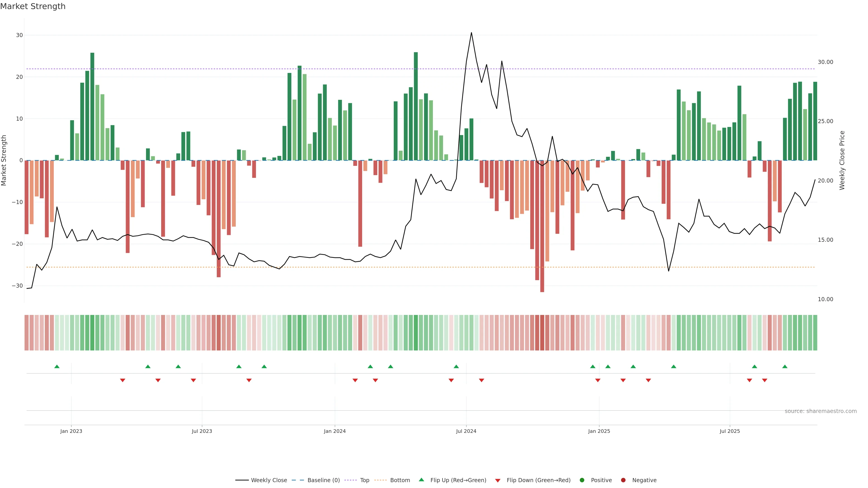
Task: Click the 30.00 right axis tick label
Action: [825, 62]
